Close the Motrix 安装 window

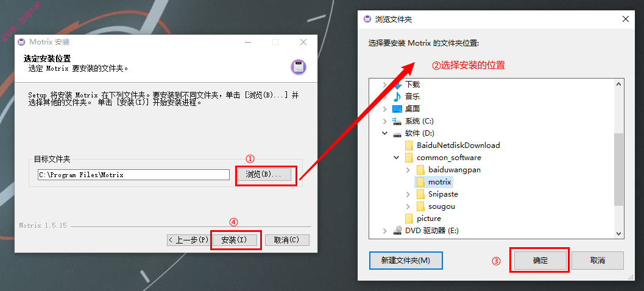click(303, 42)
